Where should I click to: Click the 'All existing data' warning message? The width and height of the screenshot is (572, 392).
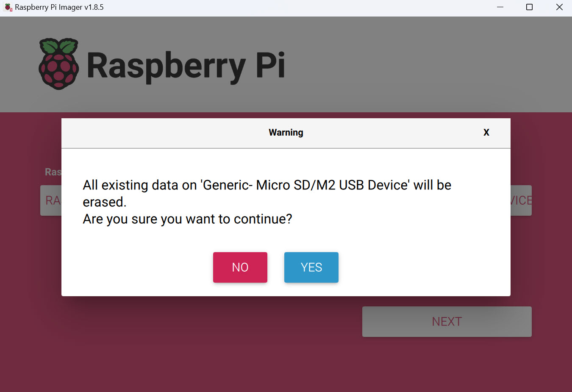point(267,194)
